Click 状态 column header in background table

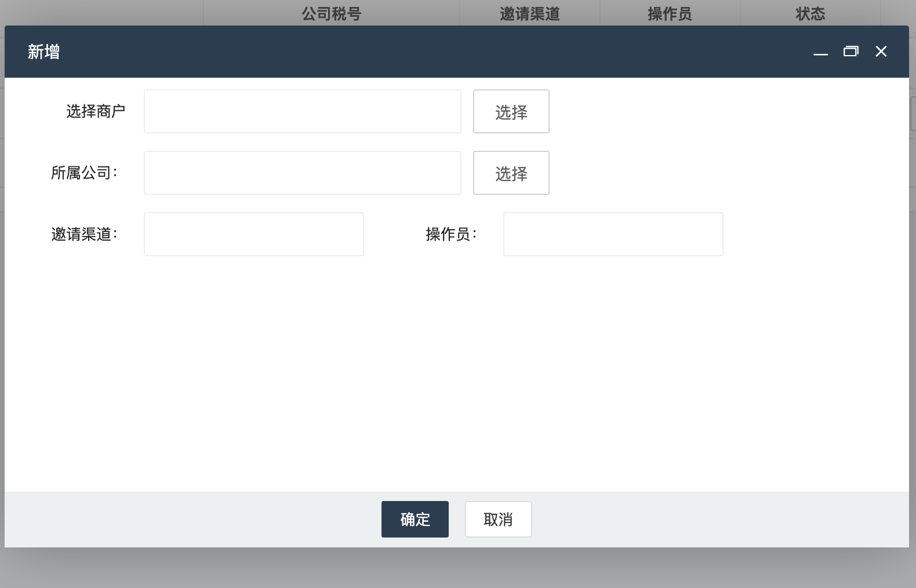[810, 13]
